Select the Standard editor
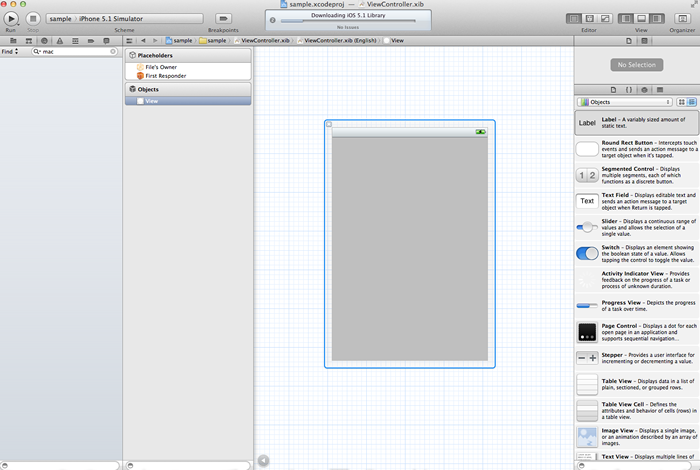Image resolution: width=700 pixels, height=470 pixels. coord(574,18)
